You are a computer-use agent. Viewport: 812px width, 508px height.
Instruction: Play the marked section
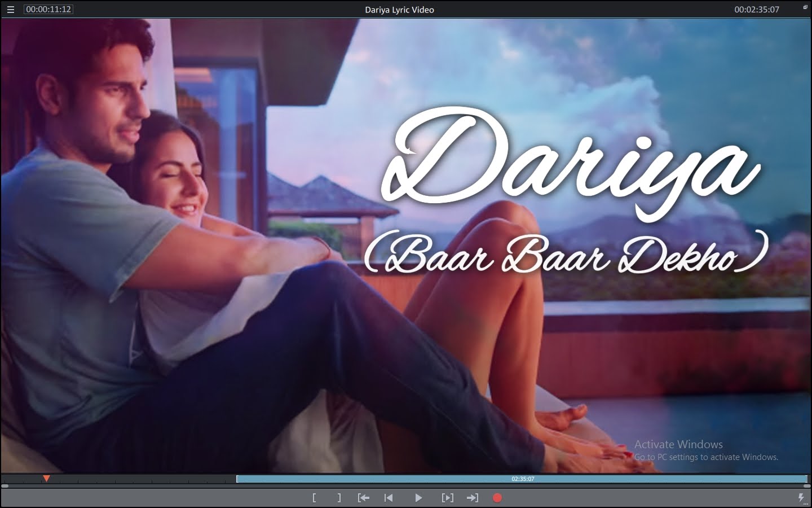(x=447, y=498)
